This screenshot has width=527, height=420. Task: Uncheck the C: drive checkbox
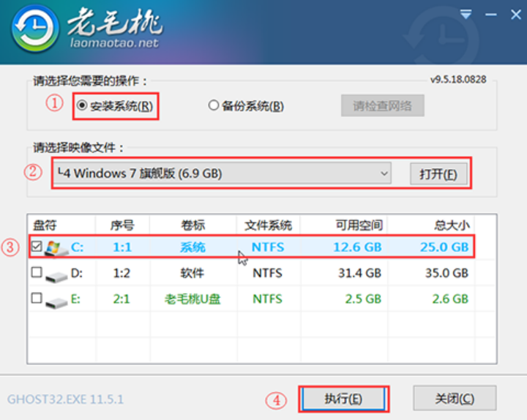click(37, 247)
